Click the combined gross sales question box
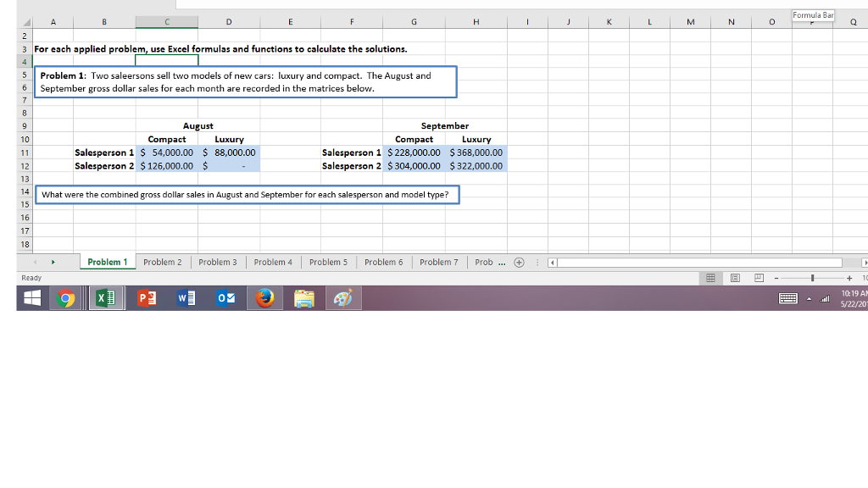Screen dimensions: 868x488 point(247,195)
